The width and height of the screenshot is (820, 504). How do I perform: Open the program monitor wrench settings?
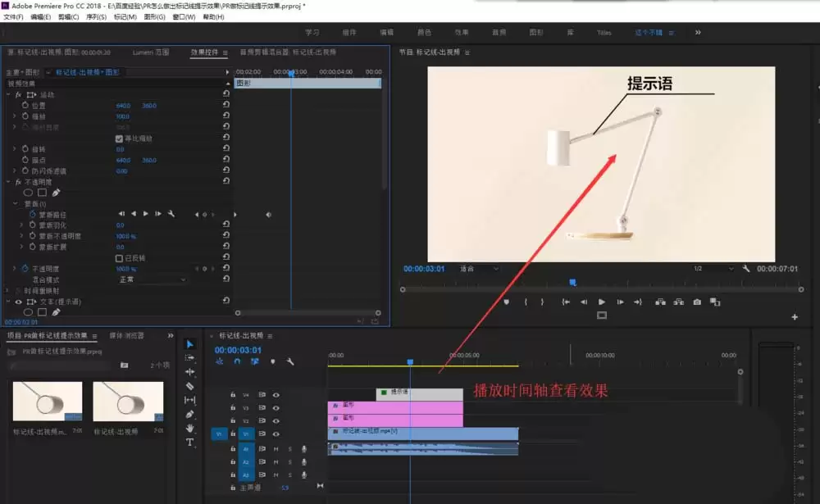[x=745, y=269]
